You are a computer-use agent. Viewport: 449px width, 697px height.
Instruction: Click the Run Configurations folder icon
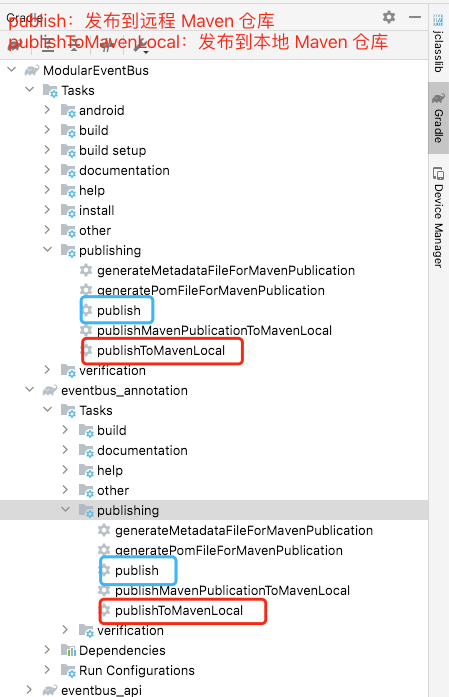tap(68, 670)
